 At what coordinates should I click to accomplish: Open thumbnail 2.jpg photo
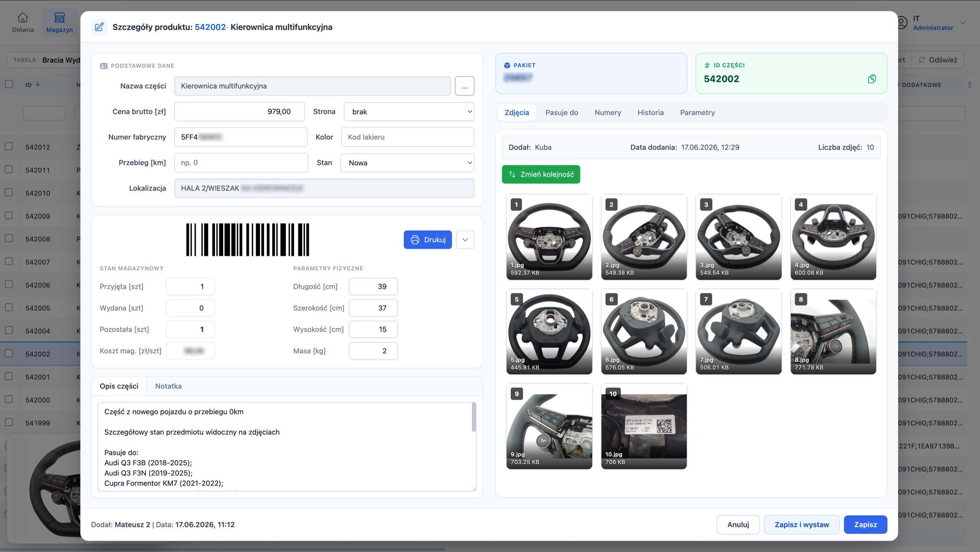(x=644, y=237)
